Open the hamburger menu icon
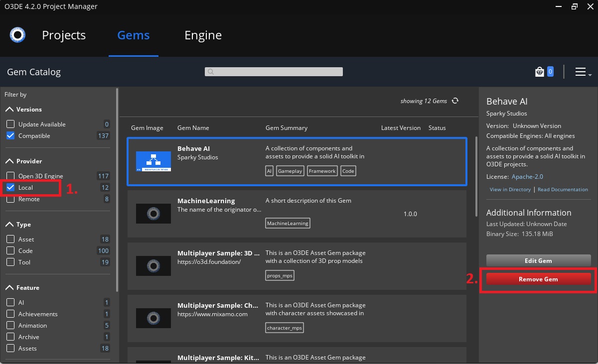 click(580, 71)
